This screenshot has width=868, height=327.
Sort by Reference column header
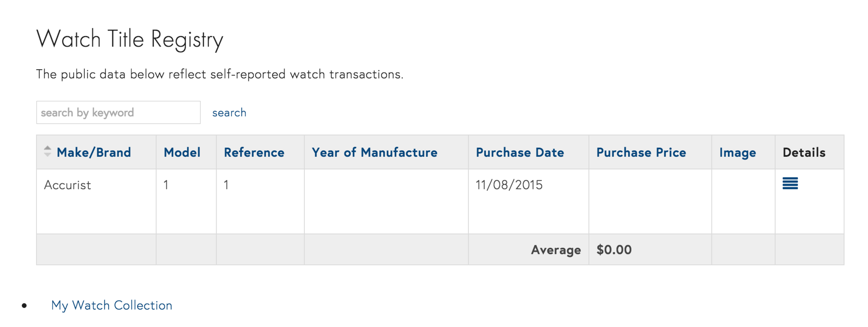click(x=254, y=152)
